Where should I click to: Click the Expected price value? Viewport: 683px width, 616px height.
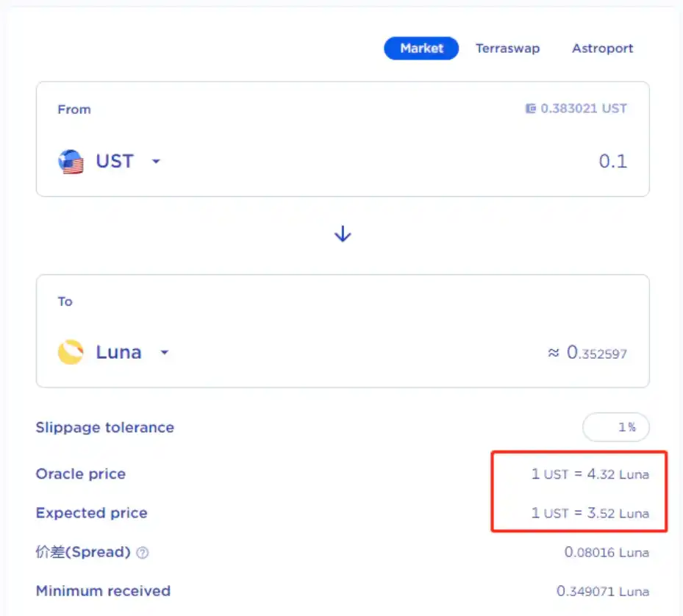pos(590,513)
